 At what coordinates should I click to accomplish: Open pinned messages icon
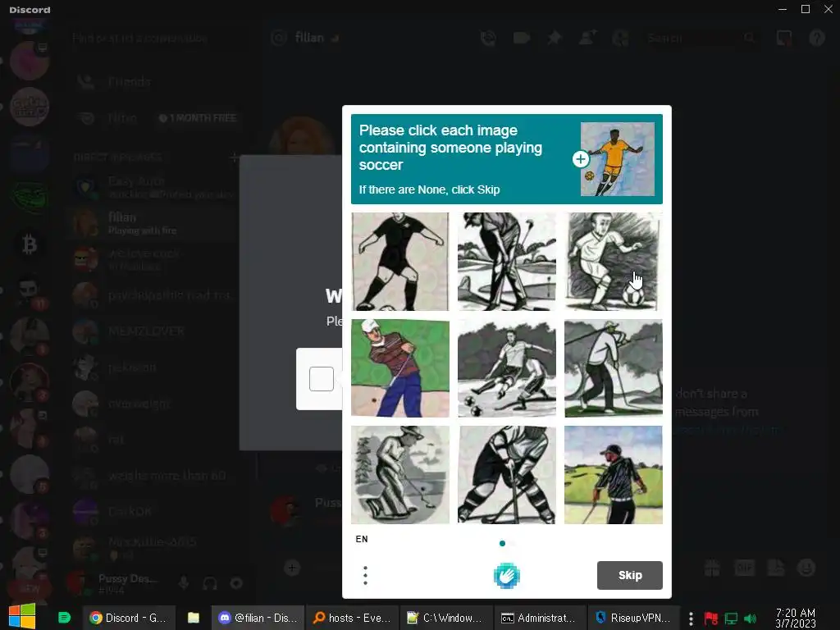click(x=555, y=38)
